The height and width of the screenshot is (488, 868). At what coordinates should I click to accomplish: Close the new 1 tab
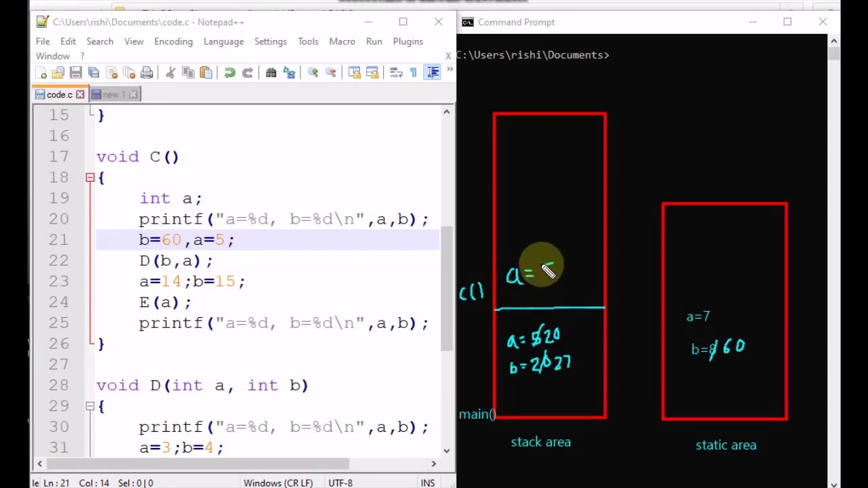(x=134, y=94)
